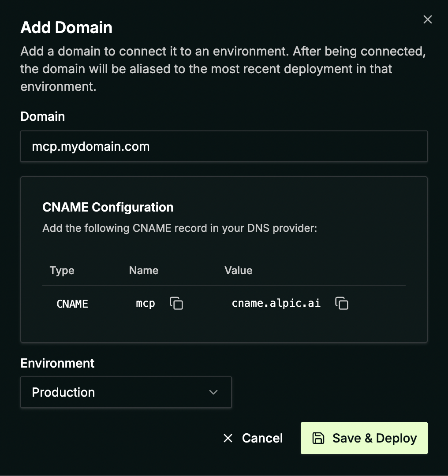Click the X icon inside the Cancel button

point(228,438)
